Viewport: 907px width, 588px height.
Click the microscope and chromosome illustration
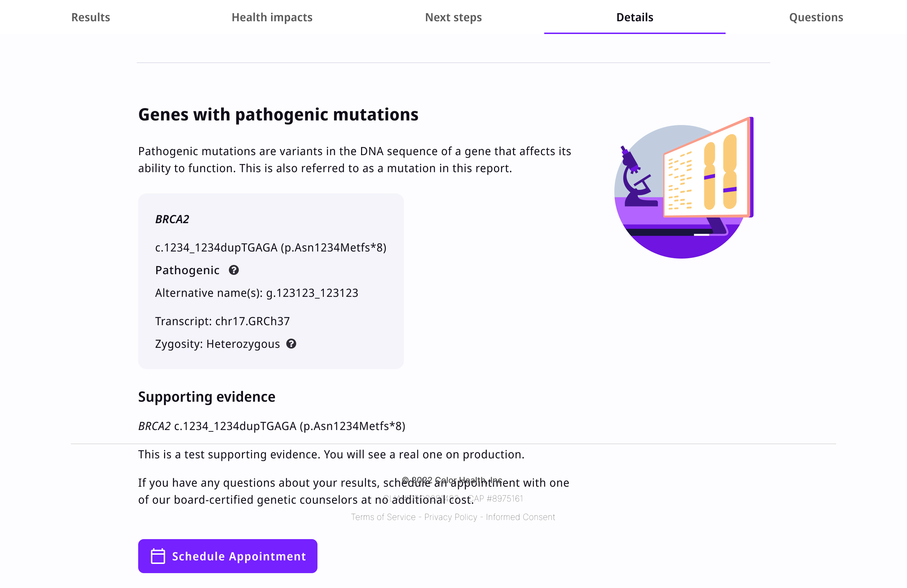[684, 188]
